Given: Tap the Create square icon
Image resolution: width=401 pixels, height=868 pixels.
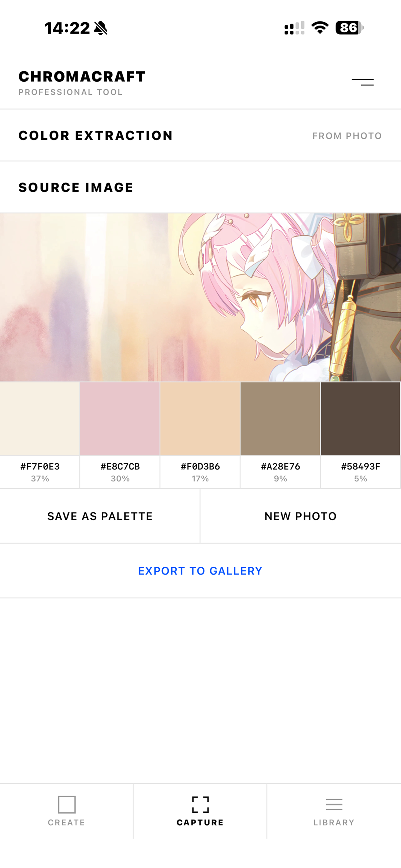Looking at the screenshot, I should click(67, 804).
